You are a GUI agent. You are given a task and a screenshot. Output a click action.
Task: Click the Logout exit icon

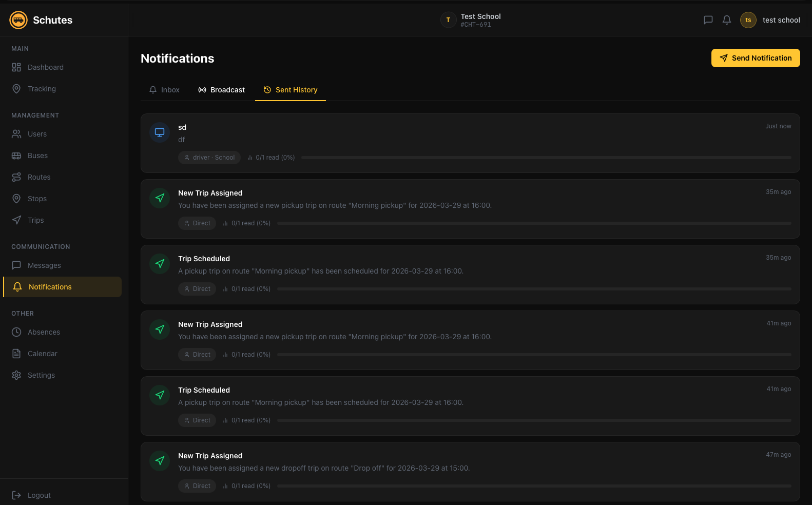pyautogui.click(x=16, y=495)
